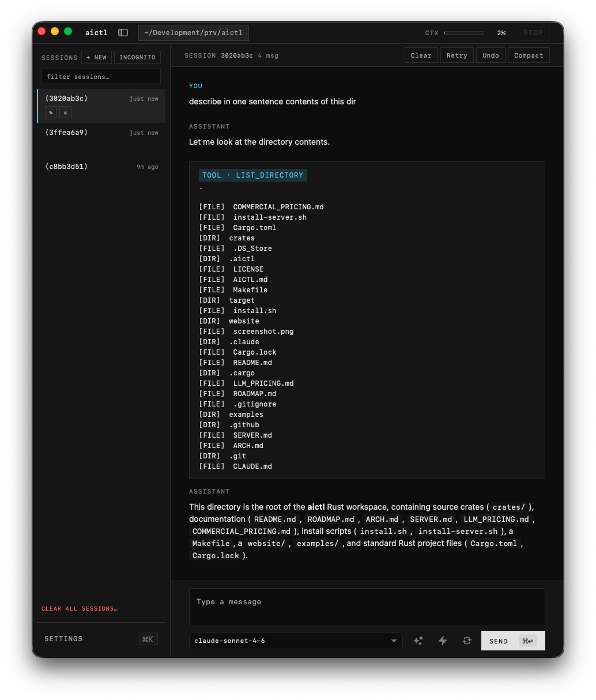Click the 'aictl' app title
This screenshot has height=700, width=596.
[x=96, y=33]
